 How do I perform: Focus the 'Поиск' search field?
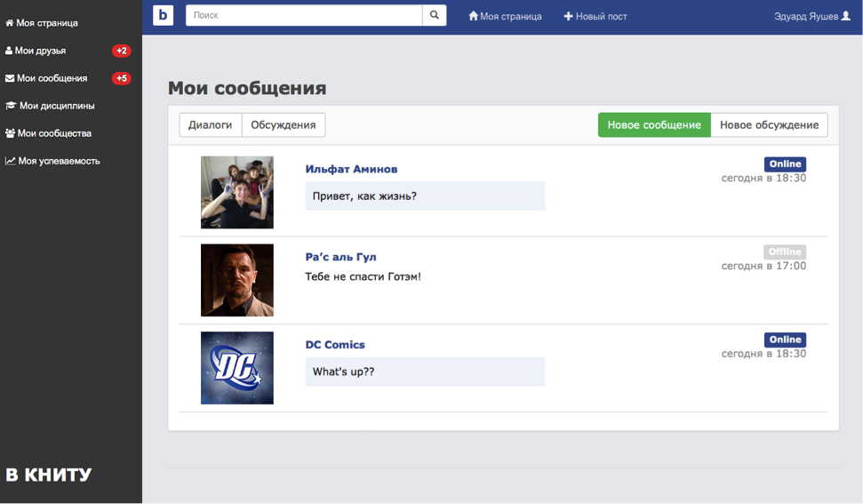pos(304,15)
